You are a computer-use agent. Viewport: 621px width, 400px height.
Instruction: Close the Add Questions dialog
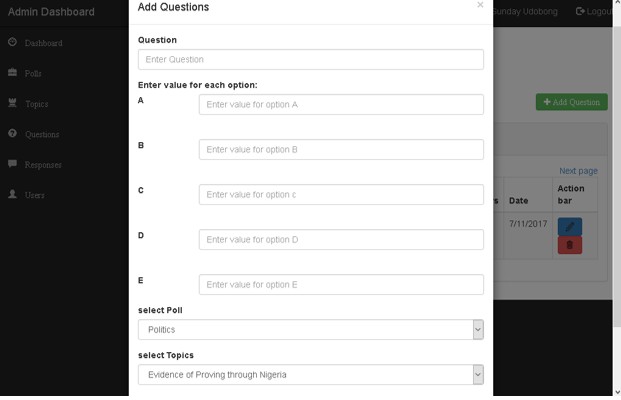click(x=480, y=5)
